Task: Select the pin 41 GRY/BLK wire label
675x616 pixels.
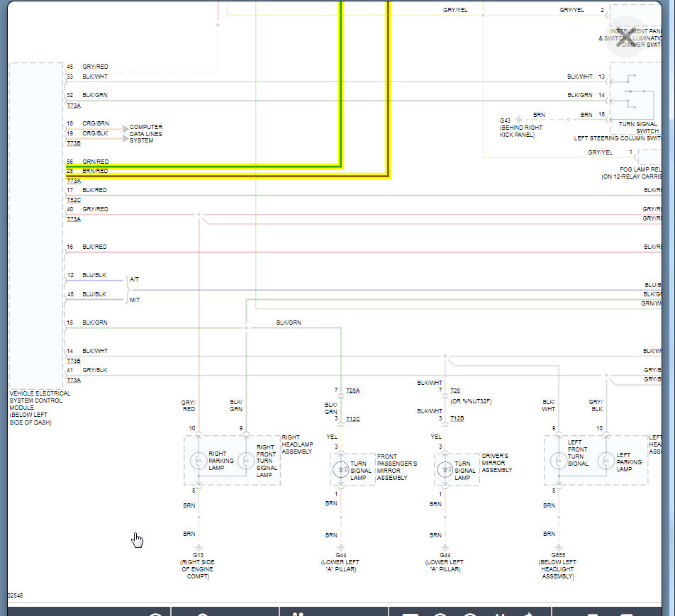Action: 95,370
